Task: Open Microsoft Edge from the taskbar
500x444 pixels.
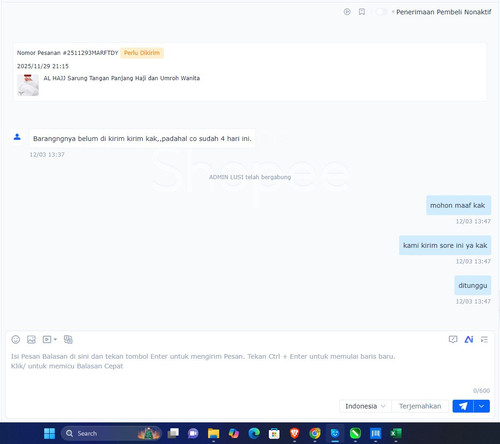Action: coord(254,433)
